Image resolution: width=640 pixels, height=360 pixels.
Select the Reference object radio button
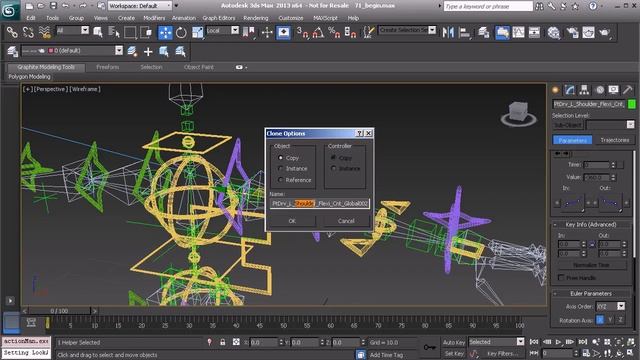coord(280,180)
